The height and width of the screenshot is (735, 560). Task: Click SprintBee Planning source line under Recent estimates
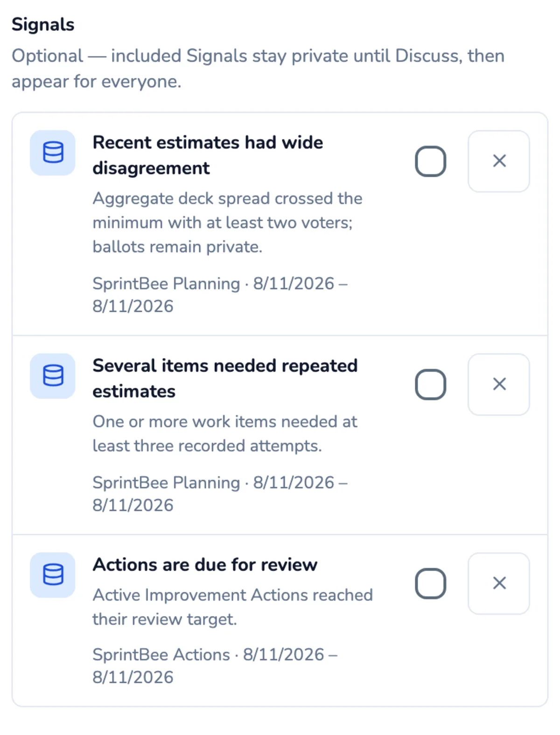[x=220, y=295]
